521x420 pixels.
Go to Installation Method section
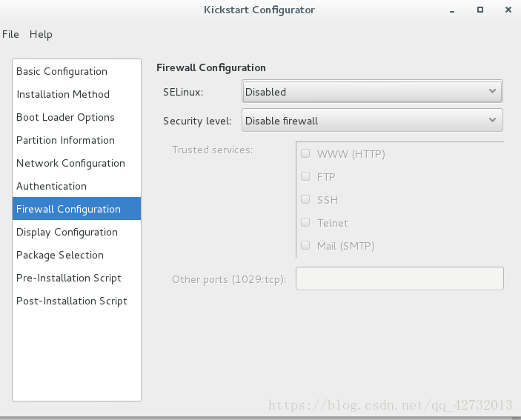(77, 94)
